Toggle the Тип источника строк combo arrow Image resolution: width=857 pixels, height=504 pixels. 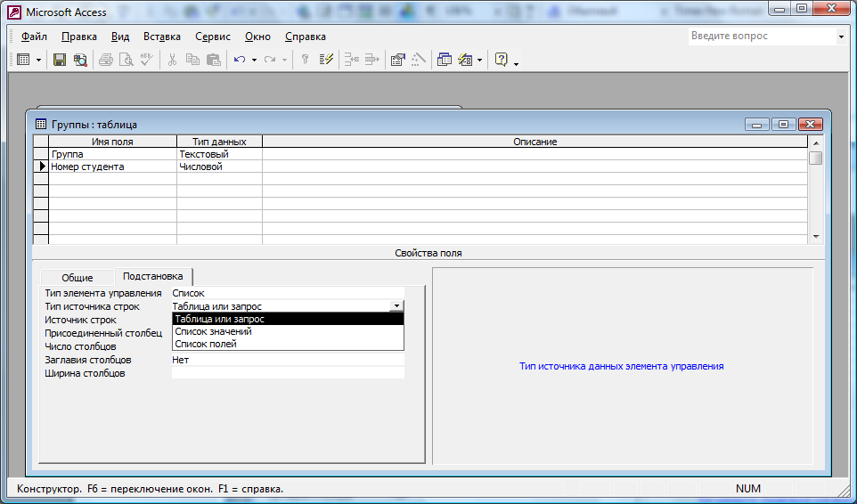pos(396,306)
